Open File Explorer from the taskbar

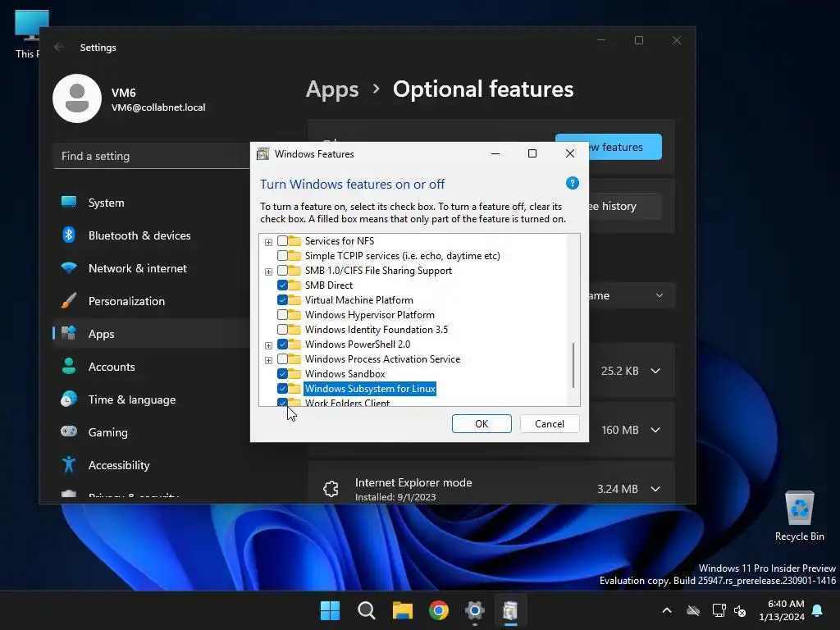click(402, 610)
